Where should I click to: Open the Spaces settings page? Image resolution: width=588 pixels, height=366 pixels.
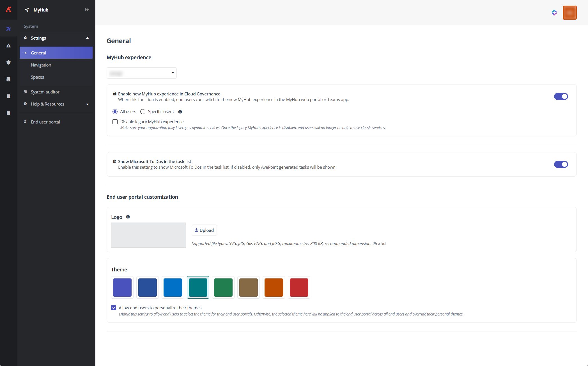pos(37,77)
